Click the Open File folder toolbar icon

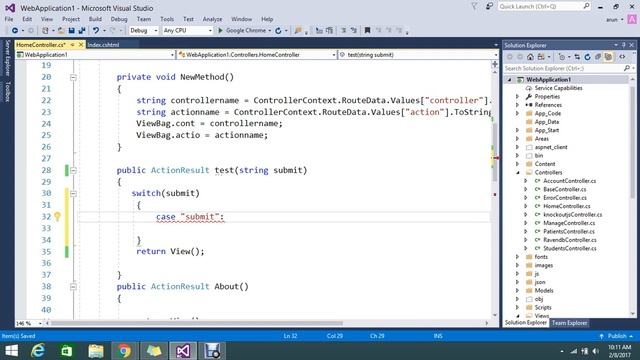pyautogui.click(x=61, y=31)
